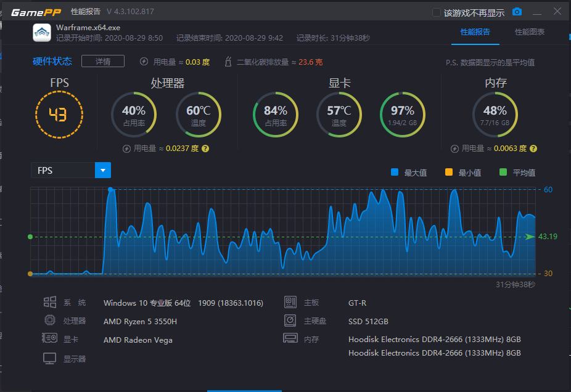This screenshot has height=392, width=571.
Task: Click the SSD 512GB text
Action: (368, 321)
